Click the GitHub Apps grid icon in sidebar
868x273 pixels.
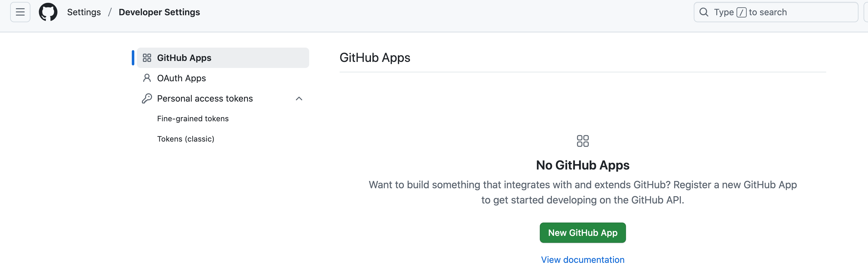147,58
